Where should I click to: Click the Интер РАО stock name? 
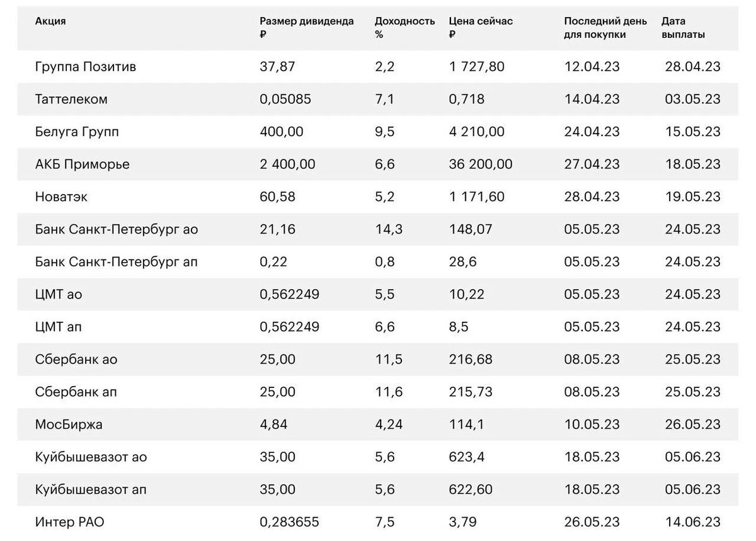pyautogui.click(x=74, y=523)
